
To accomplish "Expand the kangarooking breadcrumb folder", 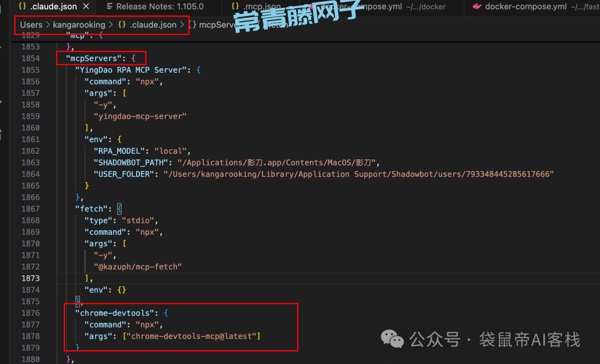I will (x=79, y=24).
